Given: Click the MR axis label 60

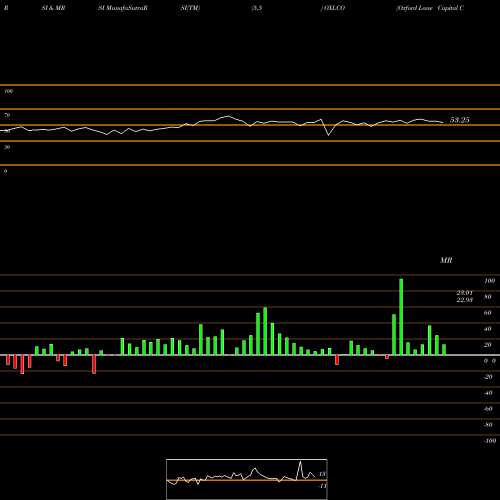Looking at the screenshot, I should 488,313.
